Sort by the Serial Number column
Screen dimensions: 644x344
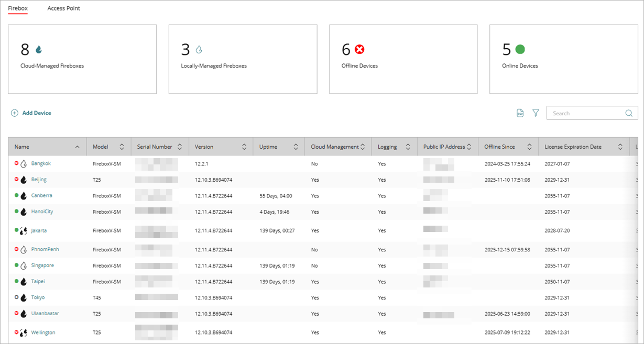(160, 147)
